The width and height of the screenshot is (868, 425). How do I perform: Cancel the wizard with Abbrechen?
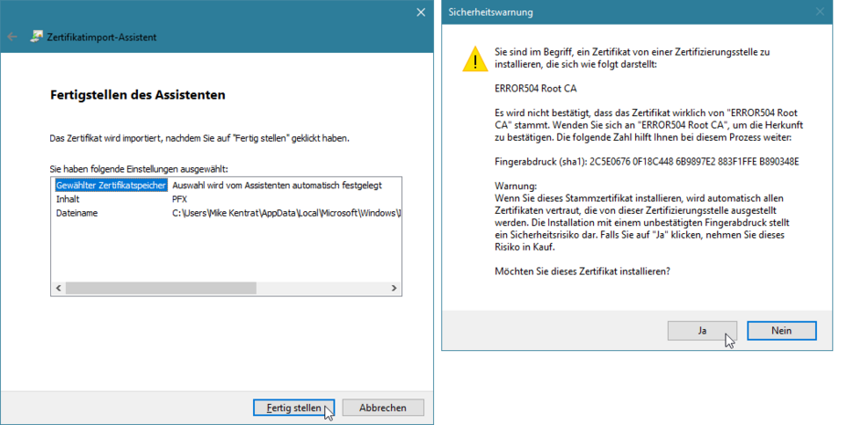(x=383, y=408)
